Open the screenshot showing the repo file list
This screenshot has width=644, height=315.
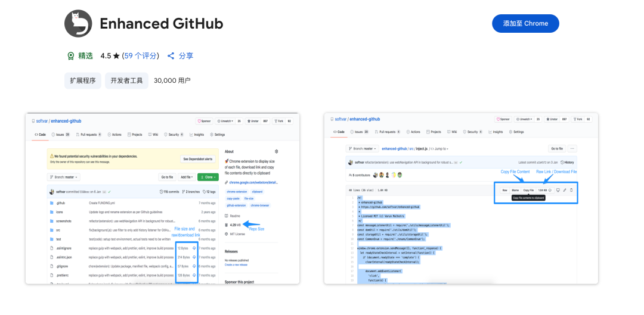coord(163,198)
